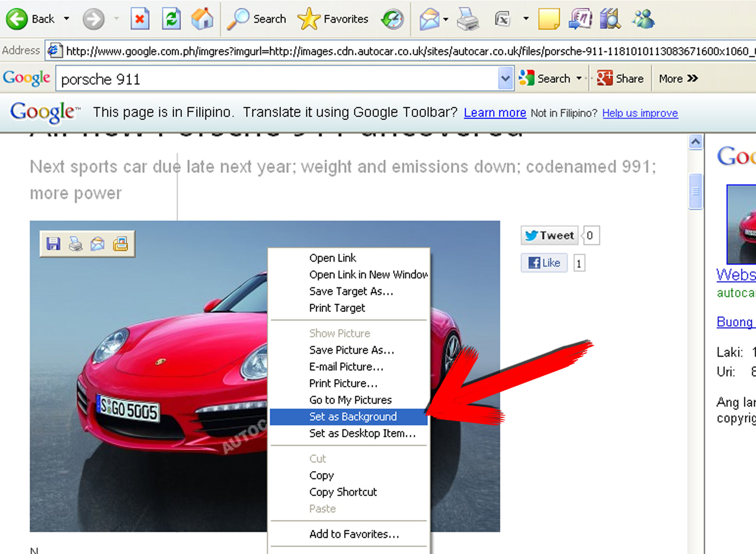
Task: Expand the toolbar Search options arrow
Action: 579,79
